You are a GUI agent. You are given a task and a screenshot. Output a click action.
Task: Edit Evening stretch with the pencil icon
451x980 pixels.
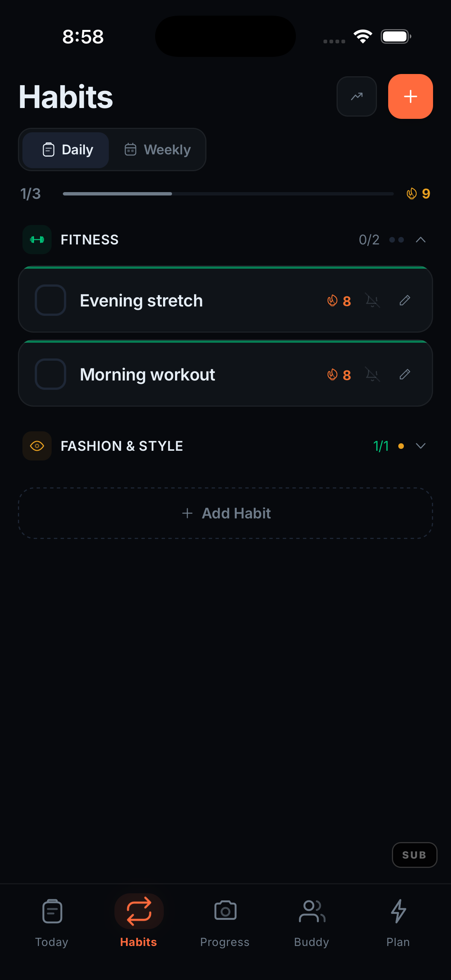(x=405, y=300)
